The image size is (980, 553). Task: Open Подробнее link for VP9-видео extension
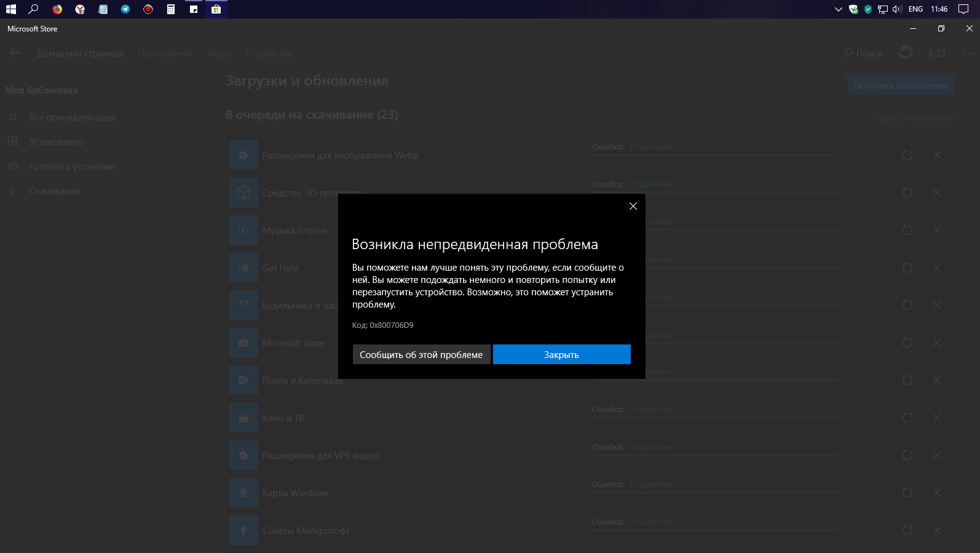pyautogui.click(x=651, y=447)
